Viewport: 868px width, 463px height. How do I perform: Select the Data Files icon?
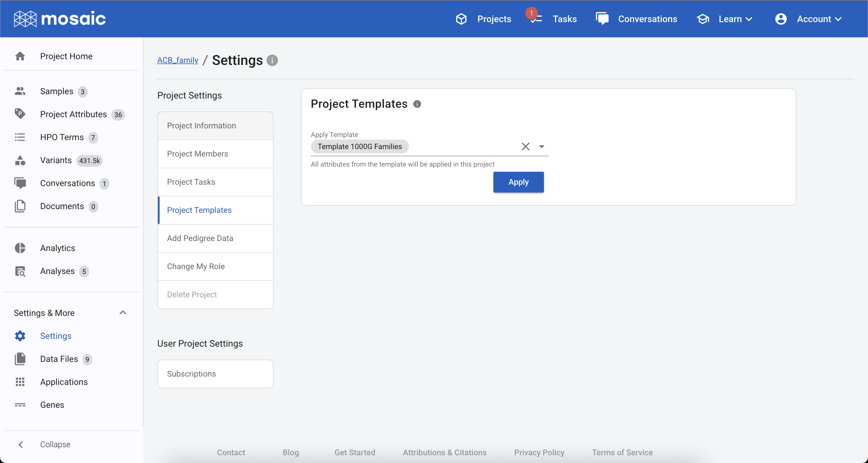pyautogui.click(x=20, y=359)
